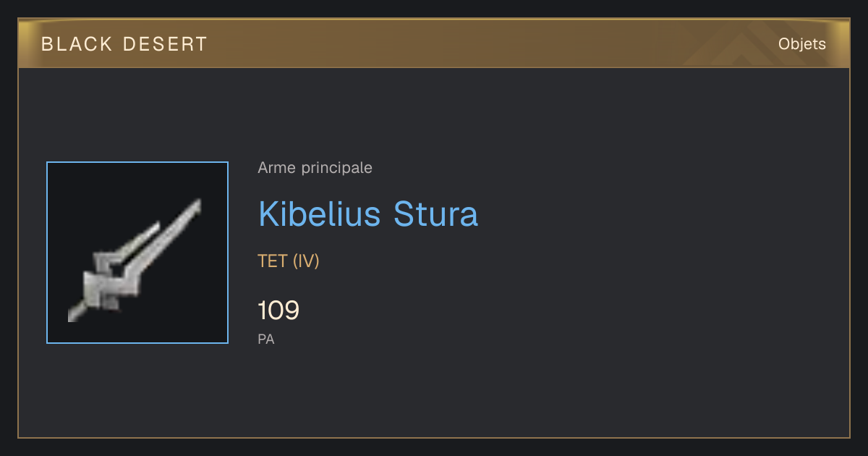Click the gold header banner background
Screen dimensions: 868x456
tap(434, 44)
